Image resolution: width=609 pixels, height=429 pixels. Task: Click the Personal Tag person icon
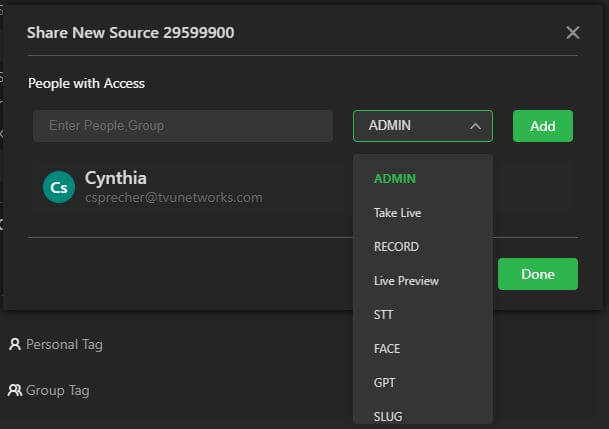15,345
